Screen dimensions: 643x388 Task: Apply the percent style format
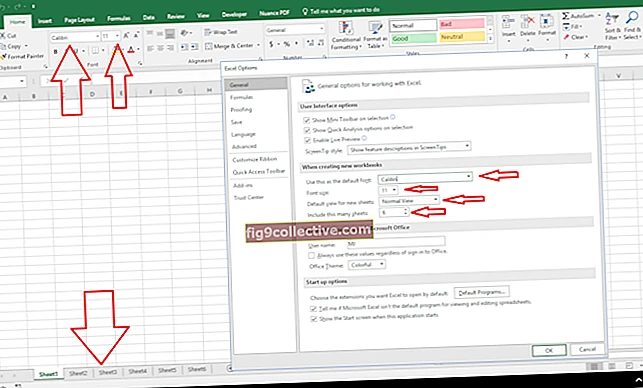[x=287, y=44]
